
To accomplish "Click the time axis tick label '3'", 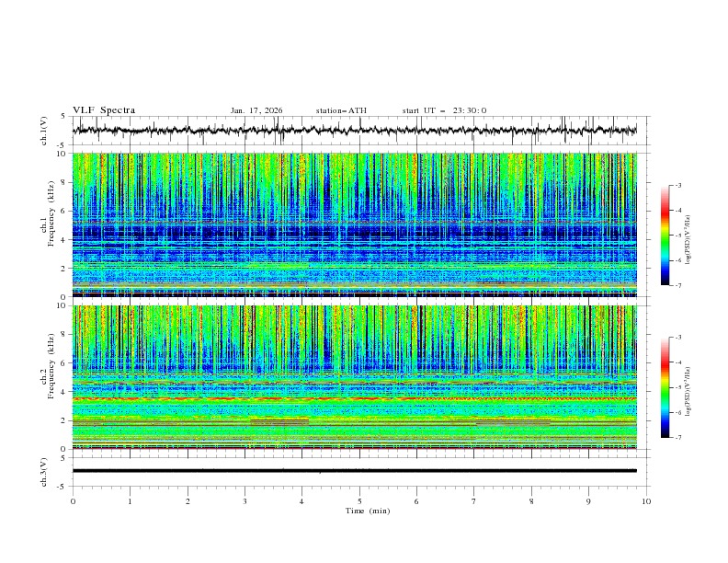I will point(245,501).
